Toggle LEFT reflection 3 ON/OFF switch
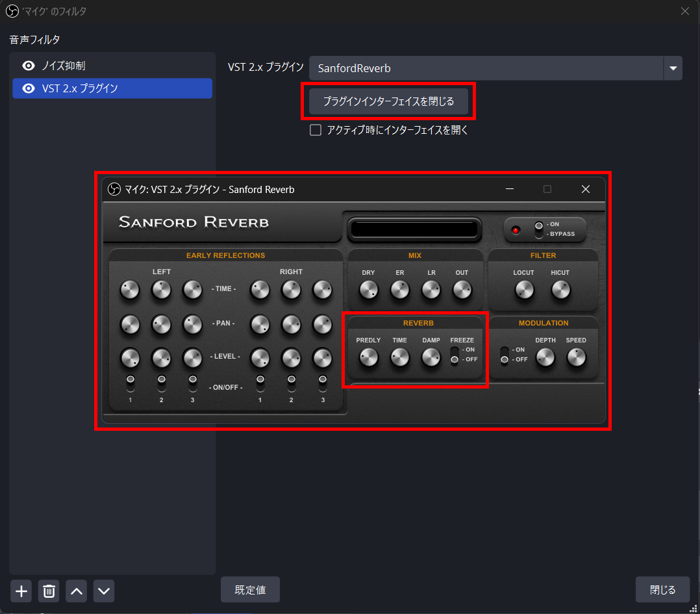 [193, 383]
